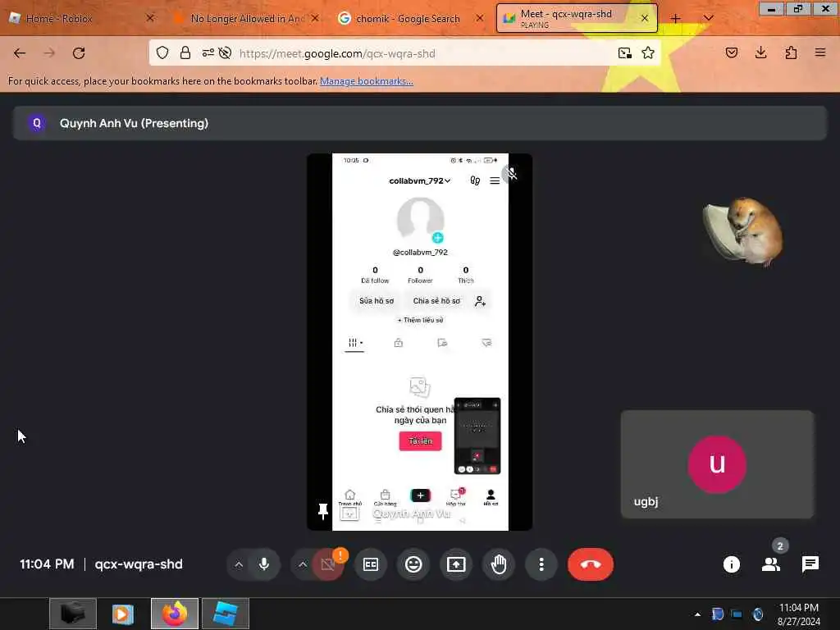The image size is (840, 630).
Task: Open the extensions puzzle icon
Action: click(x=791, y=53)
